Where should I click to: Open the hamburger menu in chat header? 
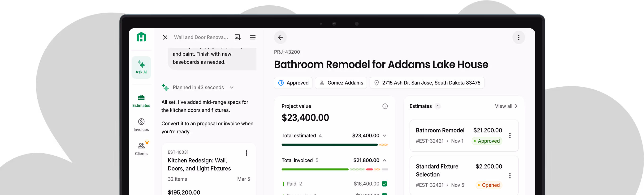[252, 37]
